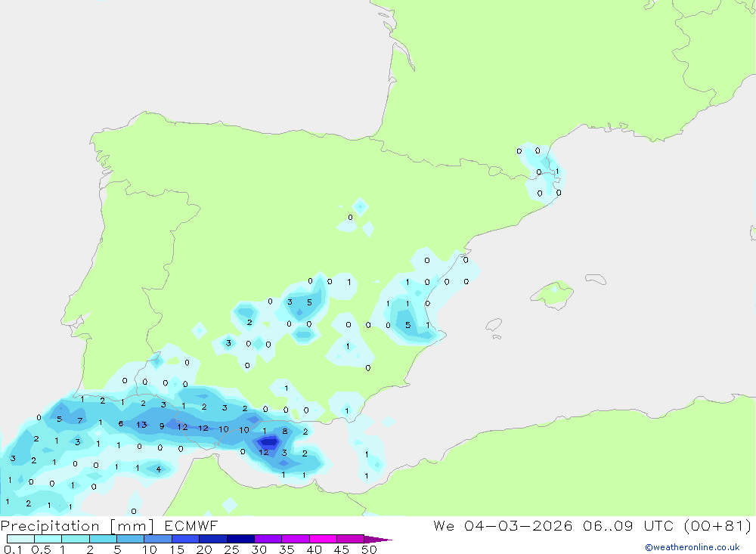Click the 25–30 mm dark blue swatch
The width and height of the screenshot is (756, 554).
point(240,539)
